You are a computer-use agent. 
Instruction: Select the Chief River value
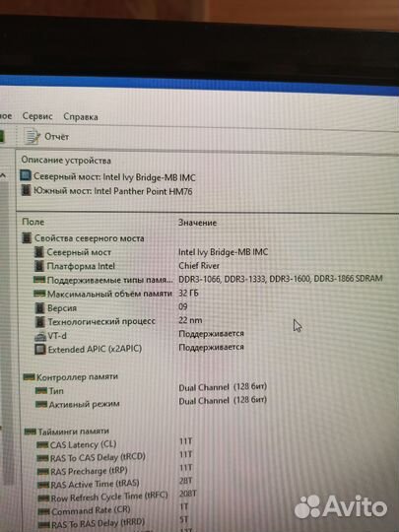199,266
